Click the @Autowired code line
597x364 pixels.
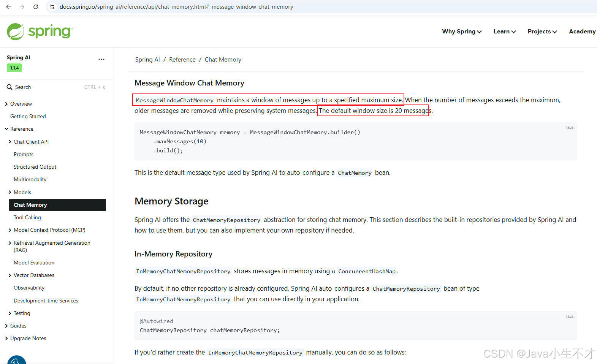coord(156,321)
